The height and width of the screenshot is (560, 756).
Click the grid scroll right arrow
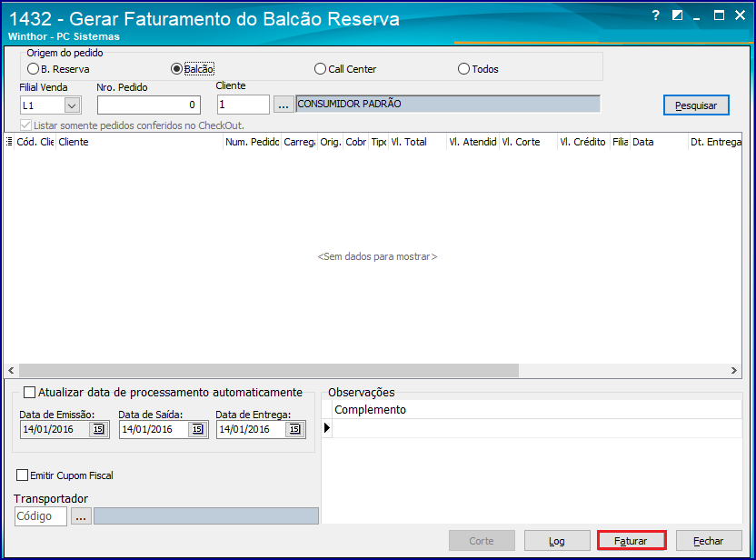(x=734, y=370)
